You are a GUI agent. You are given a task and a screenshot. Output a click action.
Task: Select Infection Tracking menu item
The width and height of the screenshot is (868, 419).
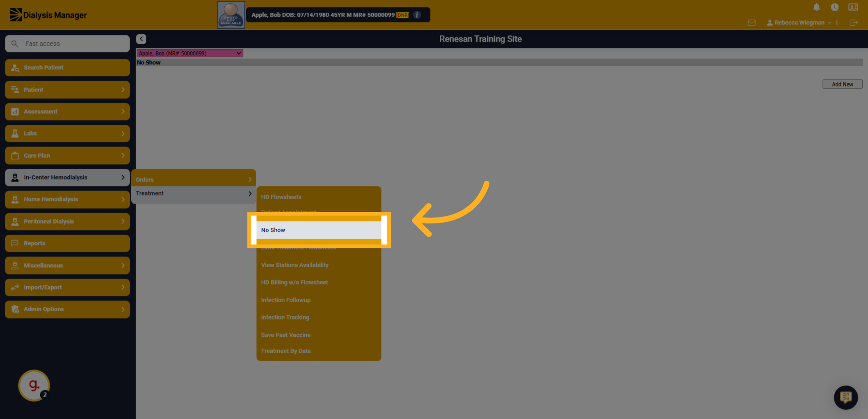tap(319, 317)
